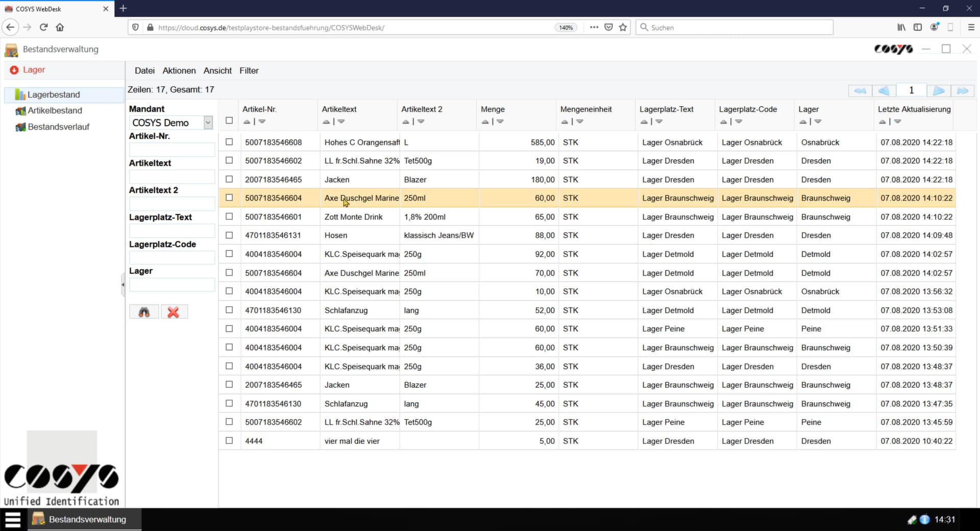Open Artikelbestand in the sidebar
The height and width of the screenshot is (531, 980).
point(55,110)
